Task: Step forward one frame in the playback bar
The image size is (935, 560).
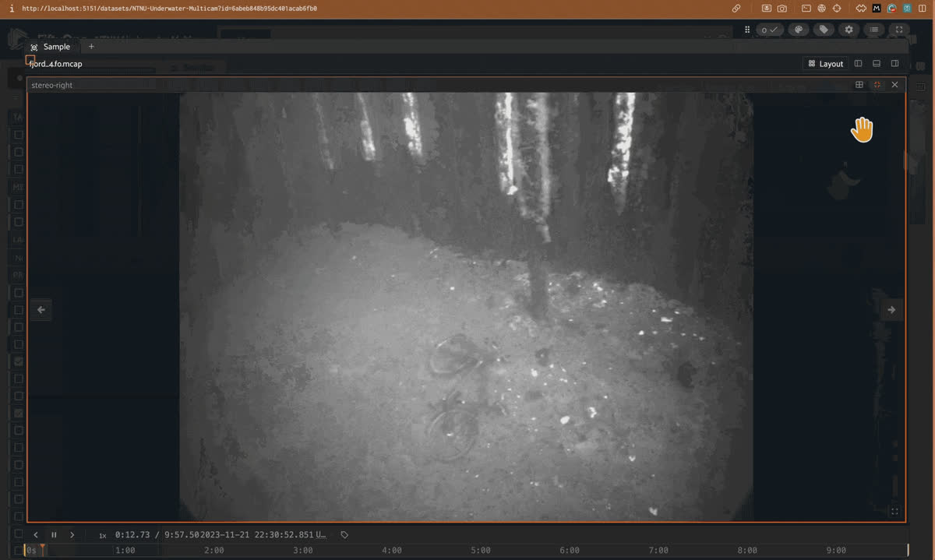Action: tap(72, 535)
